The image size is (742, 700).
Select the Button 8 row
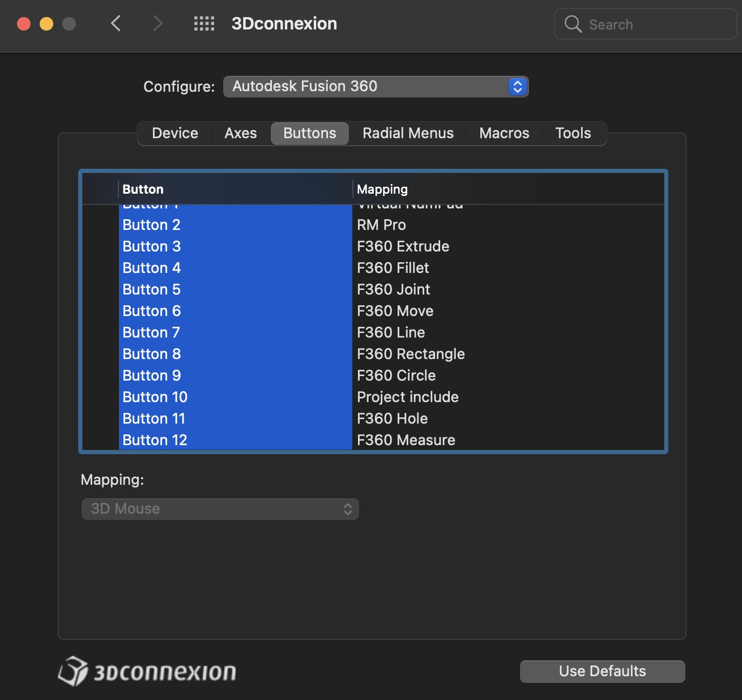click(x=373, y=354)
